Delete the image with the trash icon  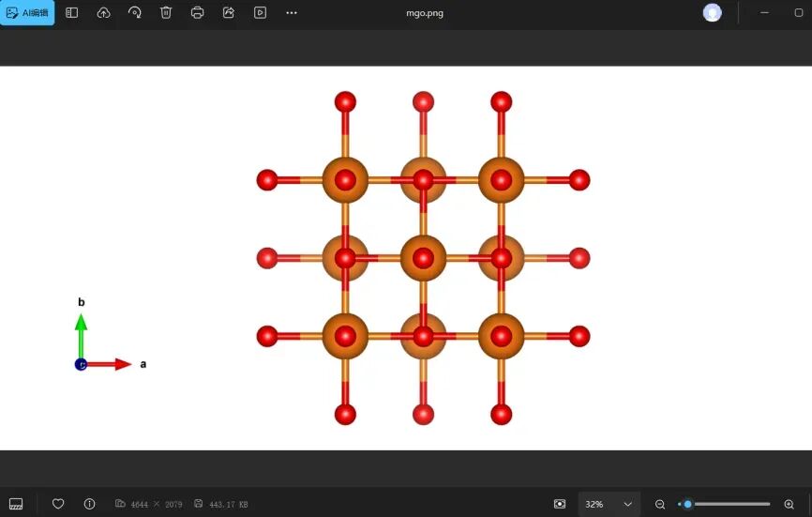pyautogui.click(x=166, y=13)
